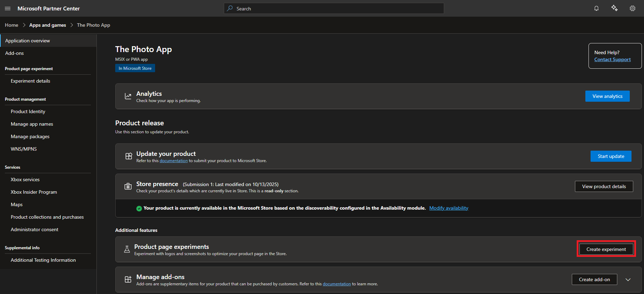Open the settings gear
This screenshot has height=294, width=644.
pyautogui.click(x=633, y=8)
